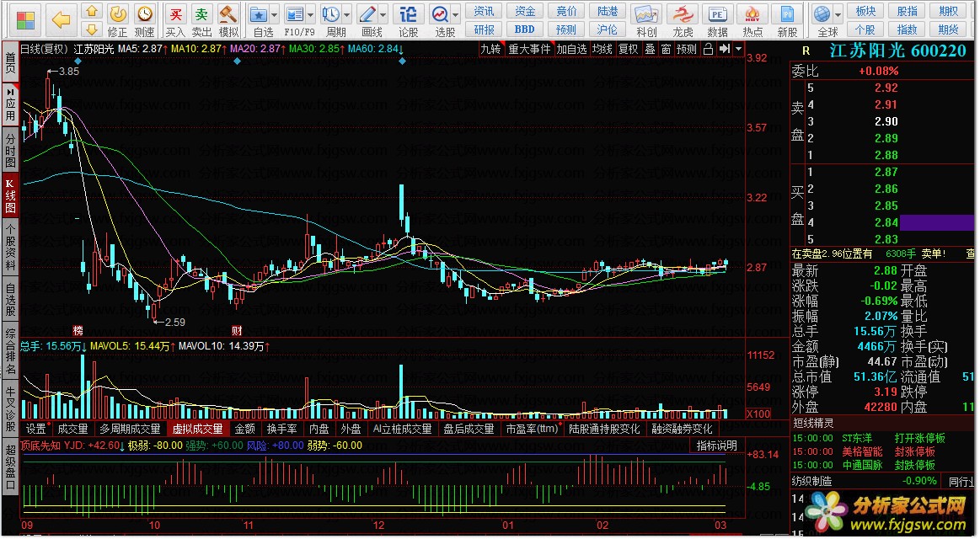
Task: Toggle the 九转 indicator
Action: (x=490, y=49)
